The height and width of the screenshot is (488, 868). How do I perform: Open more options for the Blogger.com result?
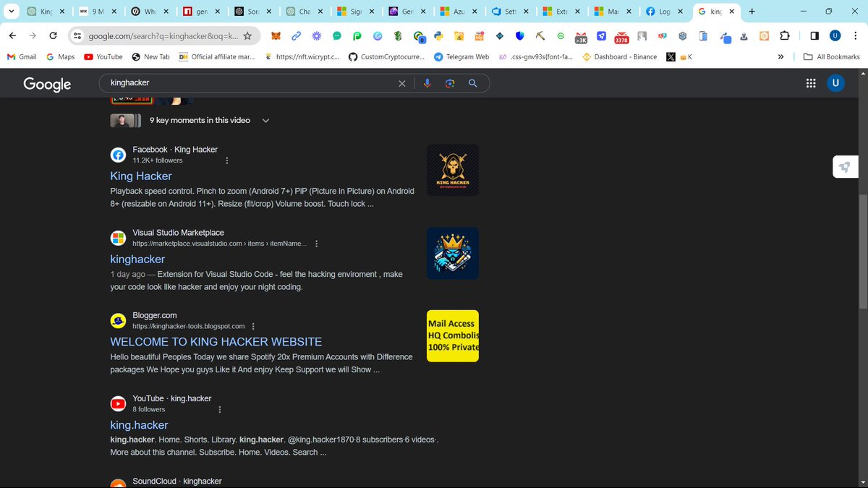click(253, 326)
